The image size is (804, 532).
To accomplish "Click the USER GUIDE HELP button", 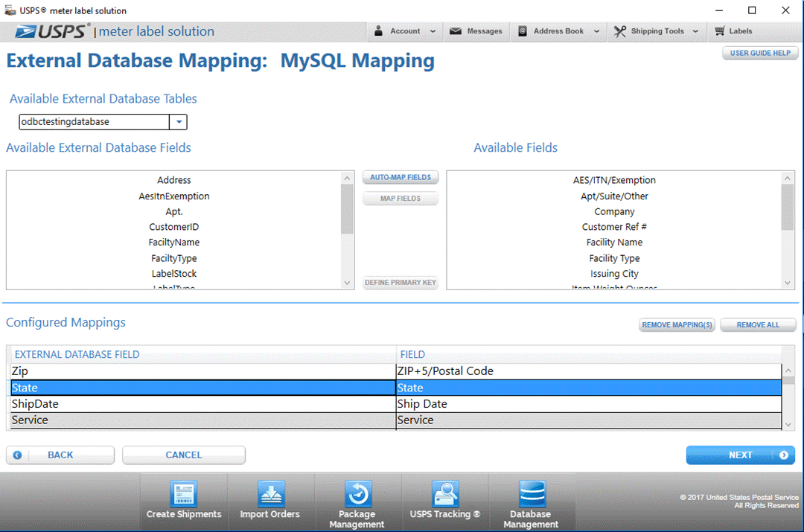I will tap(760, 54).
